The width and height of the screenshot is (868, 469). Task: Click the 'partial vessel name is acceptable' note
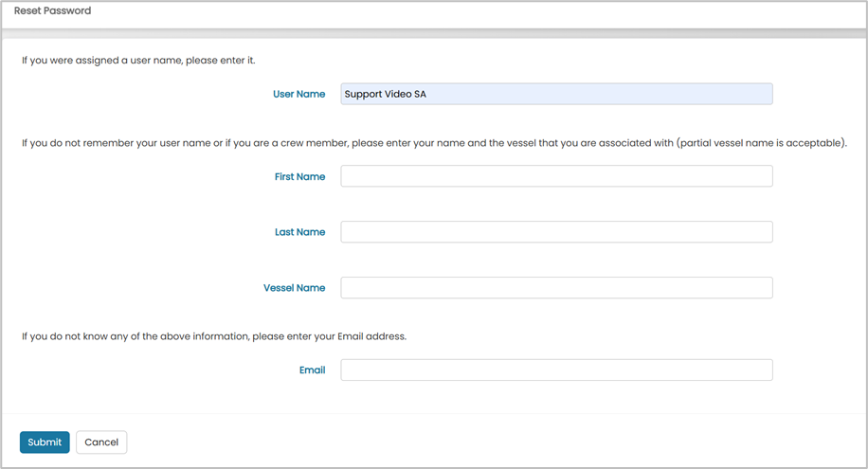761,143
